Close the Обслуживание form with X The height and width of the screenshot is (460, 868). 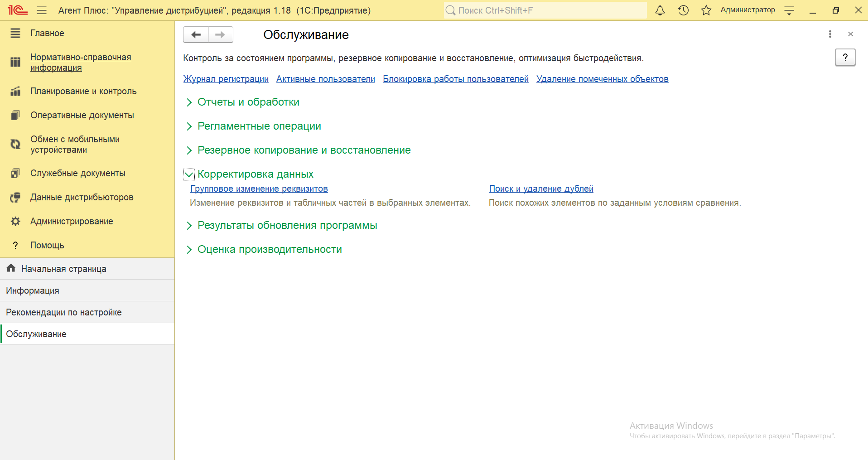point(850,34)
